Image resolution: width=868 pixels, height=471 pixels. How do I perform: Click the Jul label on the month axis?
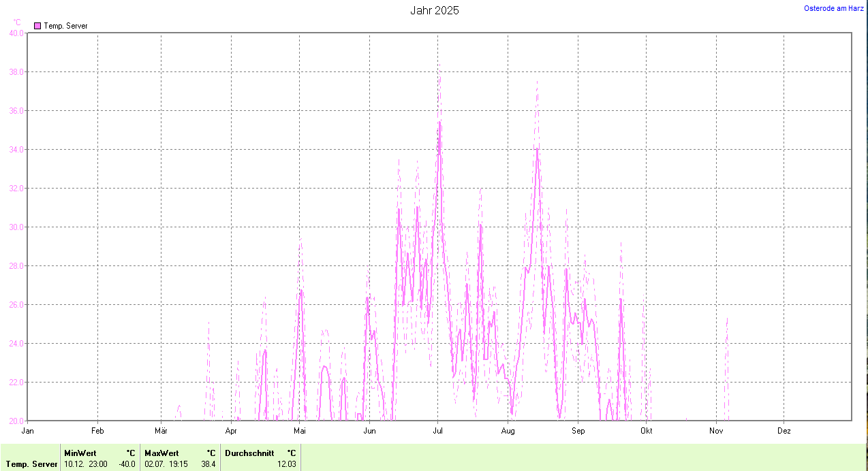point(438,431)
